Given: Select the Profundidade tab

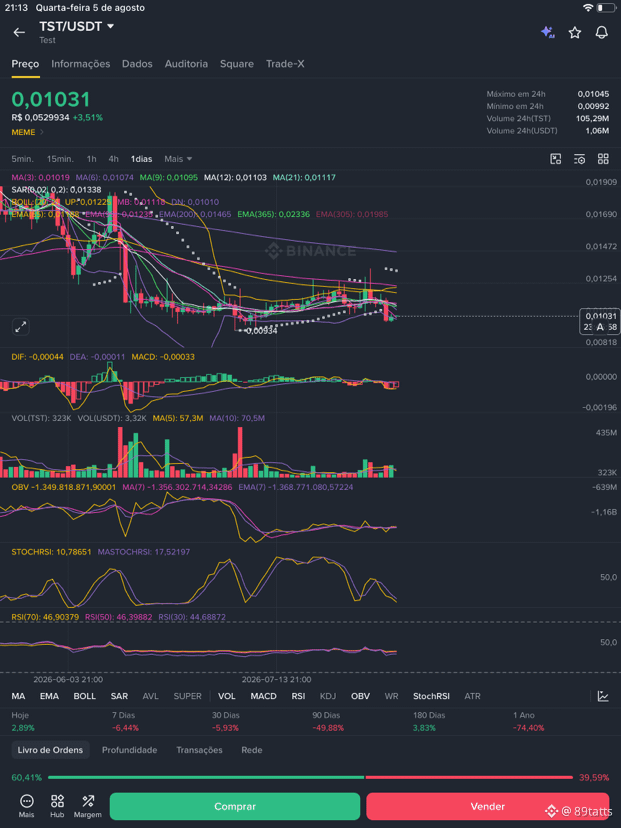Looking at the screenshot, I should tap(129, 750).
